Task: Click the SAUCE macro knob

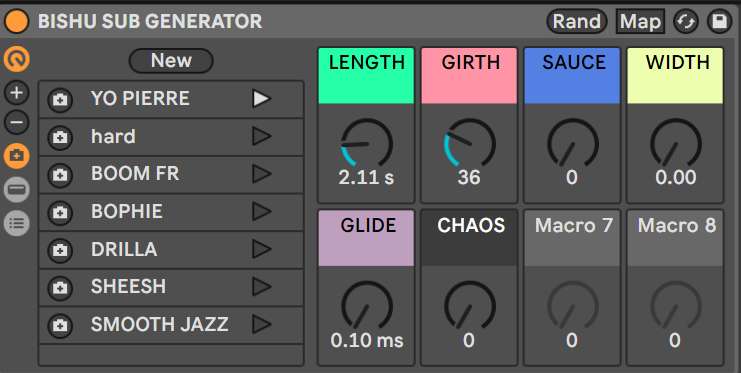Action: [x=573, y=143]
